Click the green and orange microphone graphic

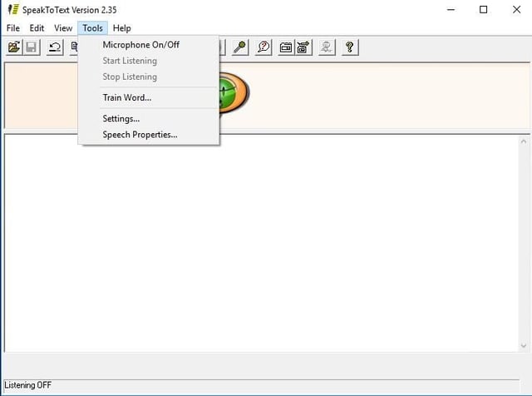(234, 92)
